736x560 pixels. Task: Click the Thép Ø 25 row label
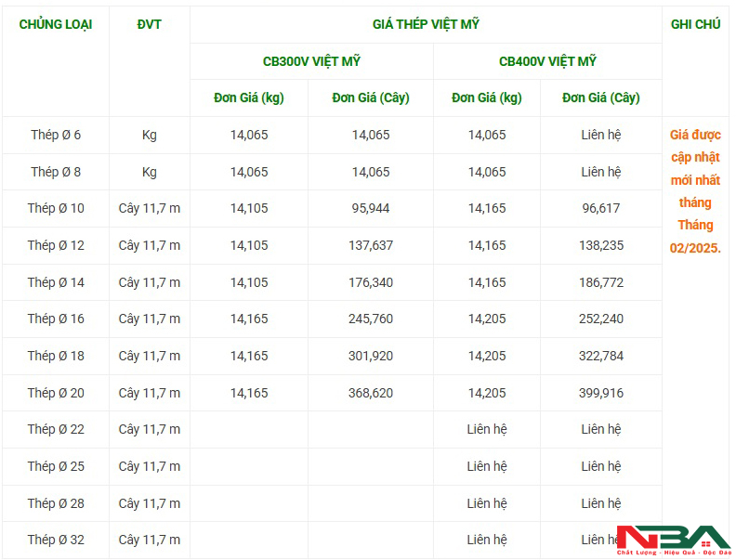(56, 466)
